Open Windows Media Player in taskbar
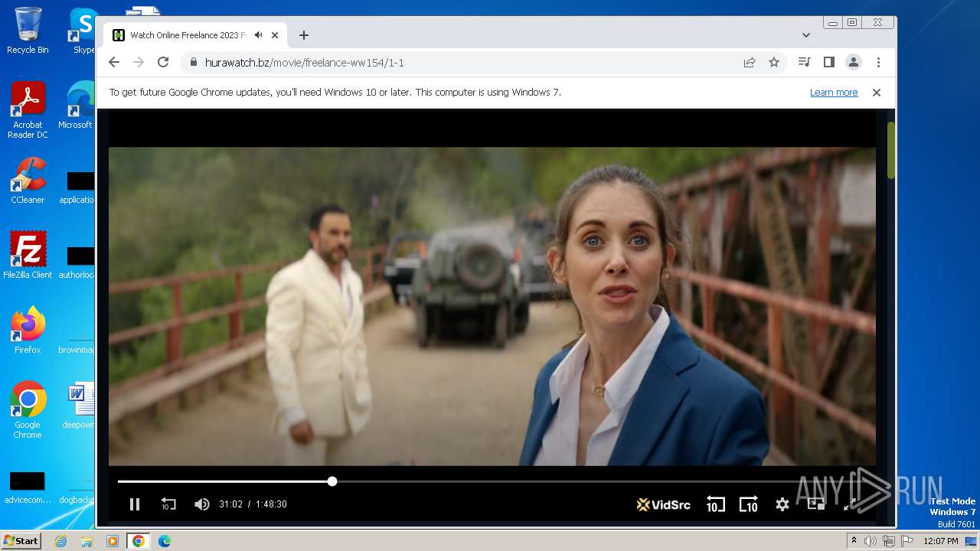The height and width of the screenshot is (551, 980). click(x=113, y=541)
